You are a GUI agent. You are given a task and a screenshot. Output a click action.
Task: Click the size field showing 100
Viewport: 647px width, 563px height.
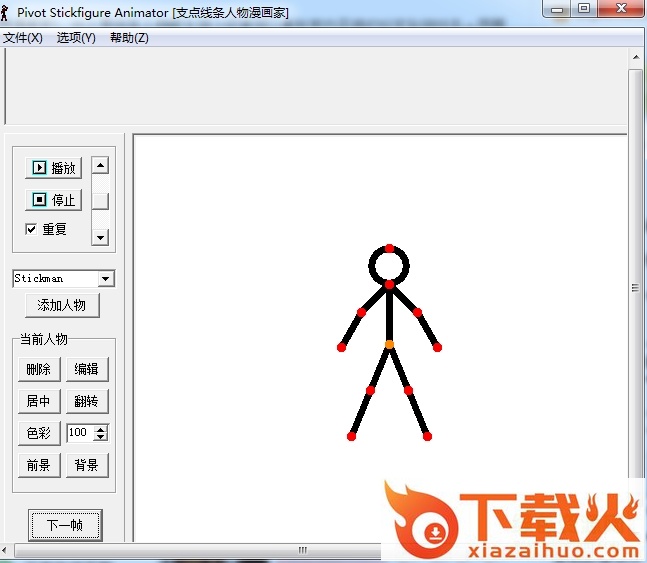point(81,433)
